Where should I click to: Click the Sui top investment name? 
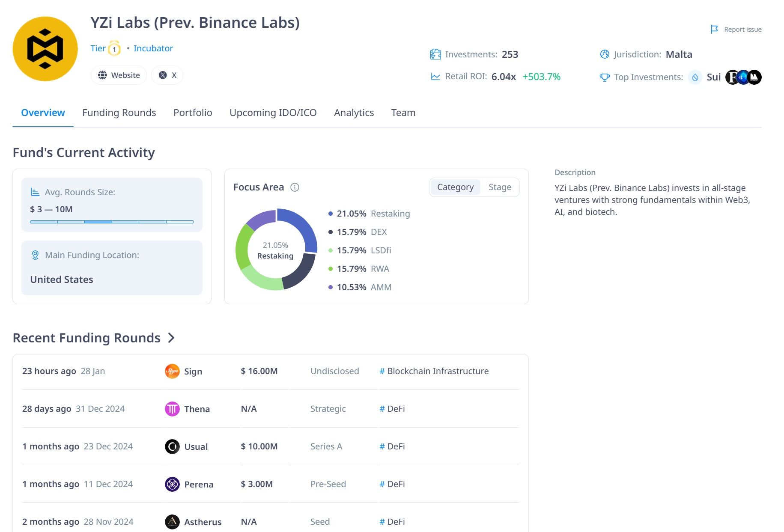(714, 77)
